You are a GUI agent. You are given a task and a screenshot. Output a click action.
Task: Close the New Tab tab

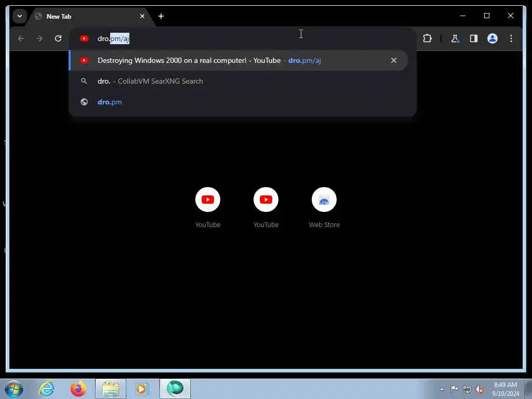(x=142, y=16)
